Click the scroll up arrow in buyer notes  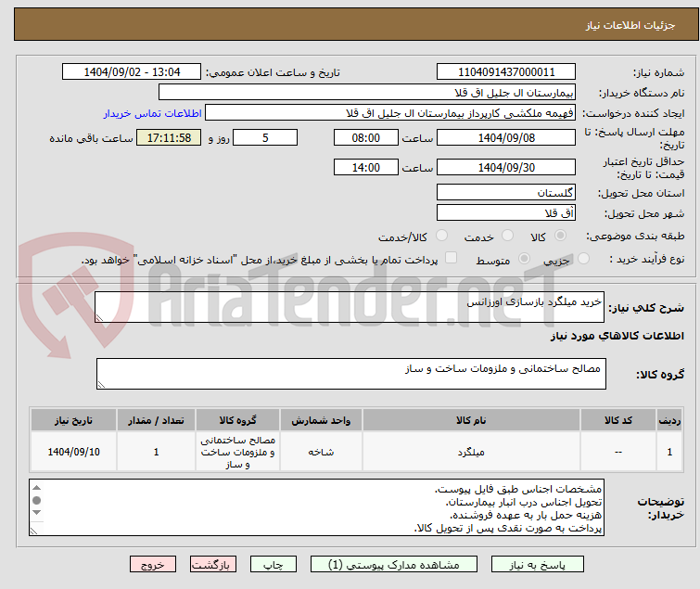[36, 488]
